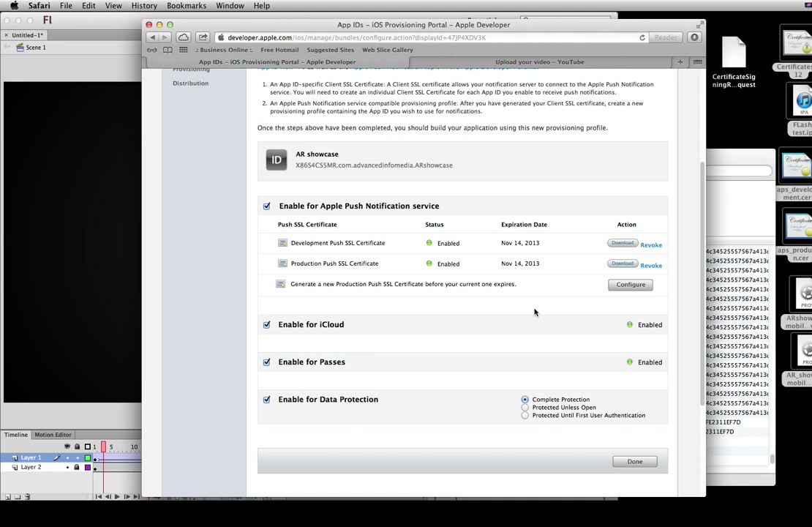Screen dimensions: 812x527
Task: Click the AR showcase ID icon
Action: coord(276,160)
